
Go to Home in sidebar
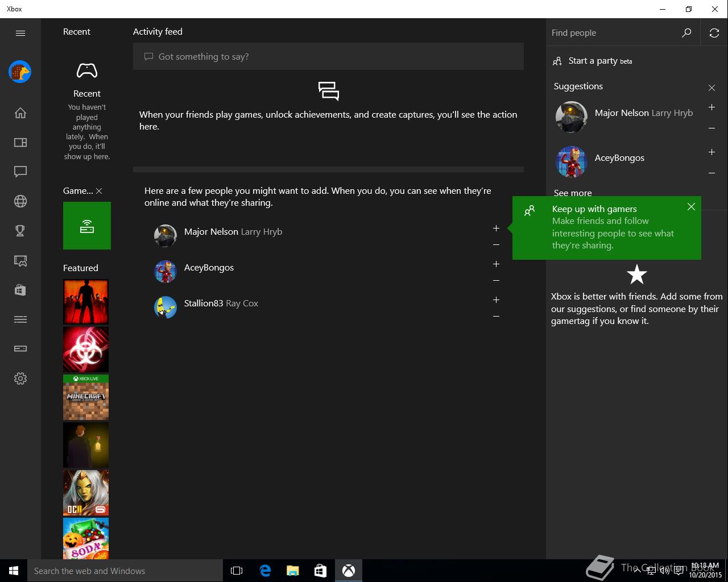pyautogui.click(x=20, y=113)
